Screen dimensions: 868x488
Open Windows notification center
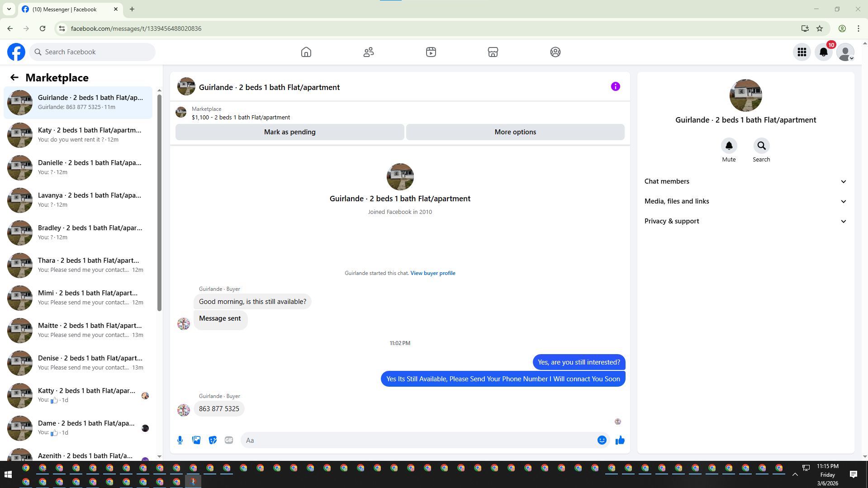pyautogui.click(x=854, y=474)
